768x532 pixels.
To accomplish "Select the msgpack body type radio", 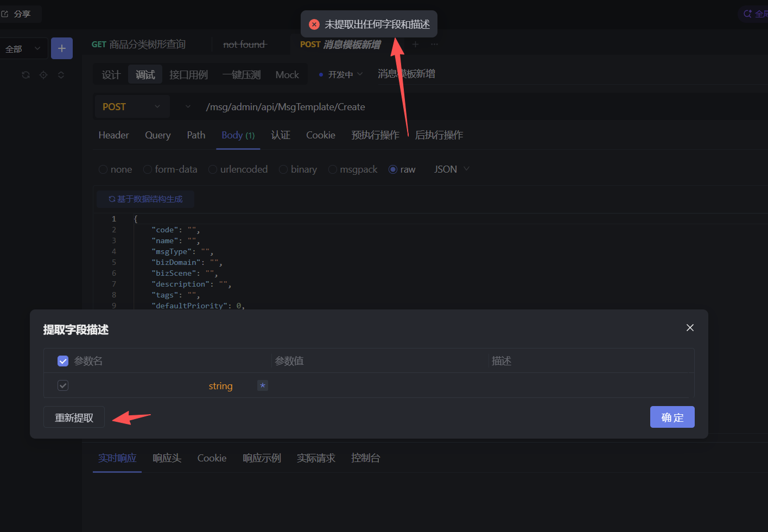I will pos(333,169).
